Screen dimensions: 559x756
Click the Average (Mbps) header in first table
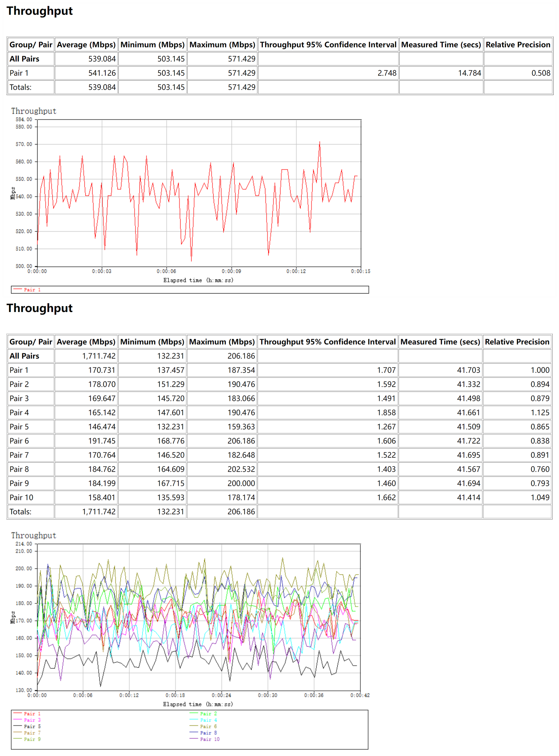coord(86,45)
